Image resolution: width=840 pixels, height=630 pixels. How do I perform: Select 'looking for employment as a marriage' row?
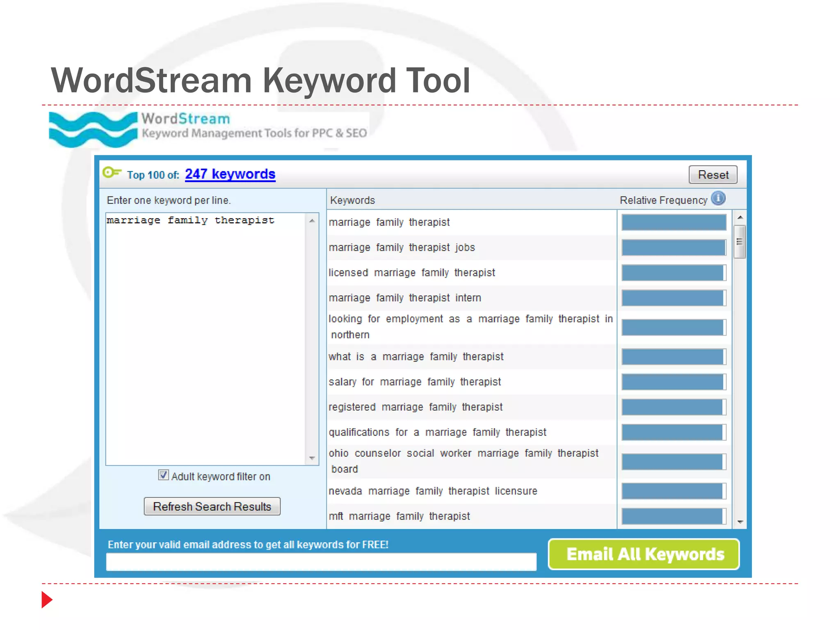472,327
